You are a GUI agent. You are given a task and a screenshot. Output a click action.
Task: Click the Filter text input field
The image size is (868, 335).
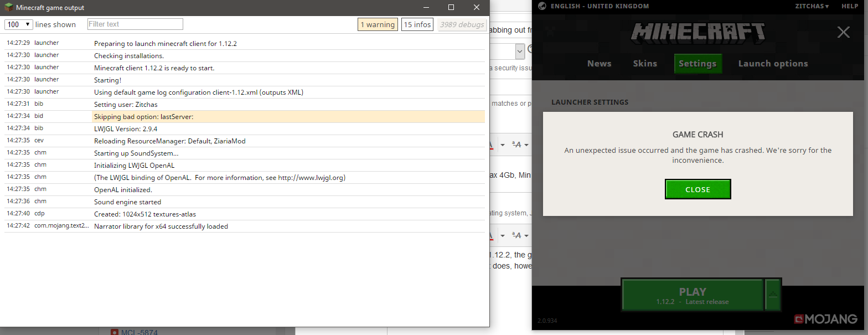135,24
